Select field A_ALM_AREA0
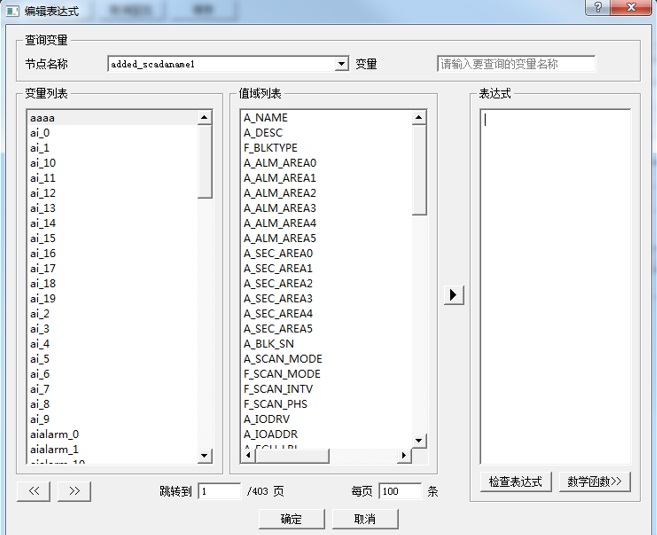657x535 pixels. 327,163
